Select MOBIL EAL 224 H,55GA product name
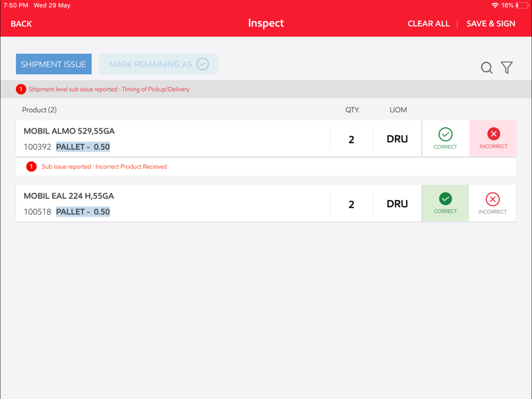The height and width of the screenshot is (399, 532). pyautogui.click(x=69, y=196)
